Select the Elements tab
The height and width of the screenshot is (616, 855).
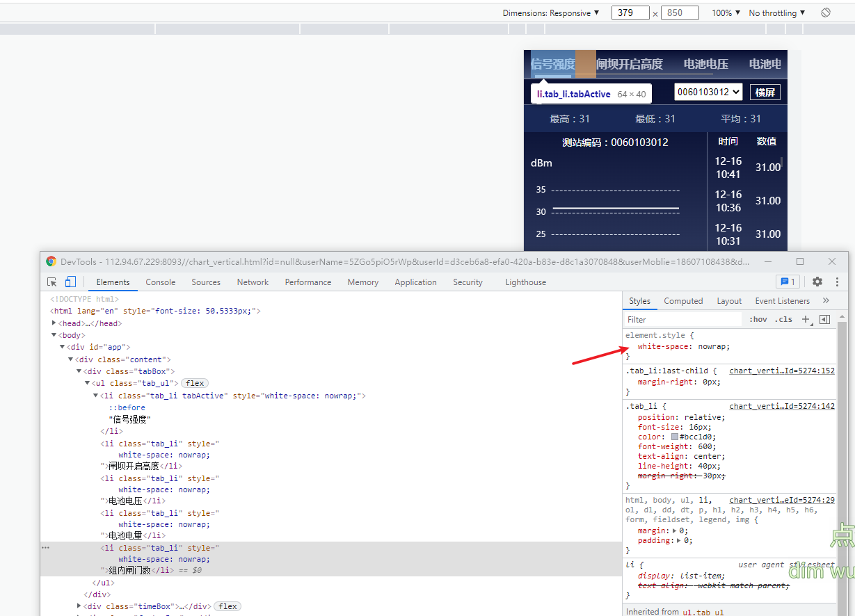coord(113,282)
